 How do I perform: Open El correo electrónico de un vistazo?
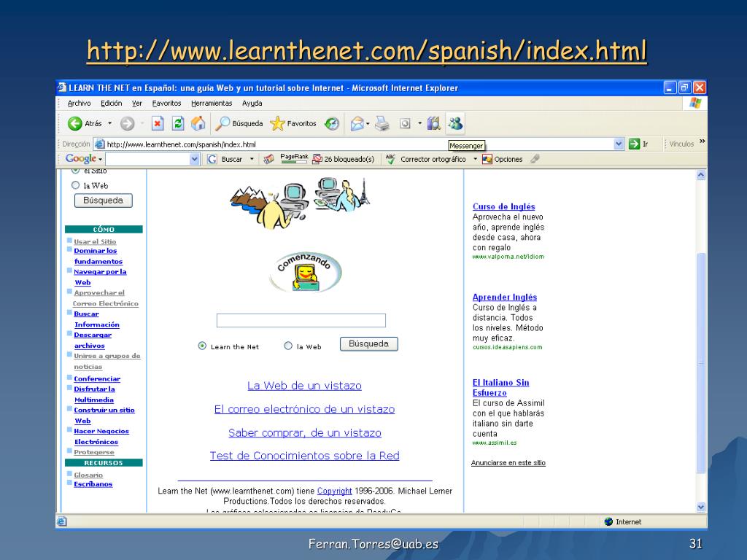pyautogui.click(x=304, y=409)
